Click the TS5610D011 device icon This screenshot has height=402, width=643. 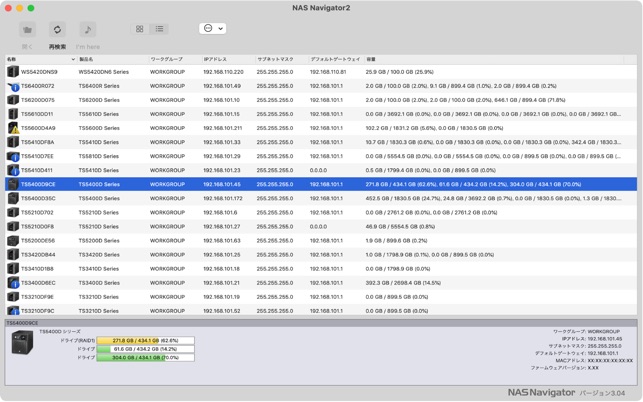point(13,114)
